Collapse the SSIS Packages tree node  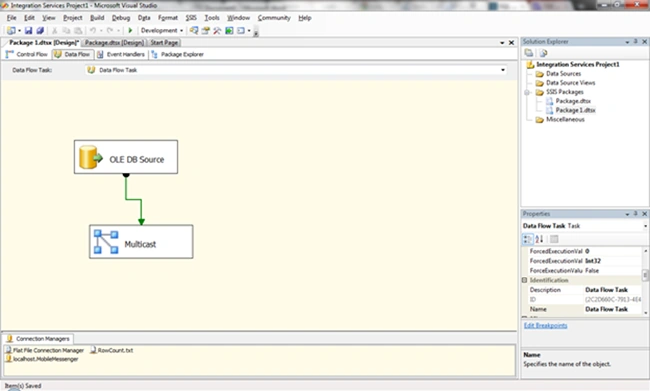527,92
